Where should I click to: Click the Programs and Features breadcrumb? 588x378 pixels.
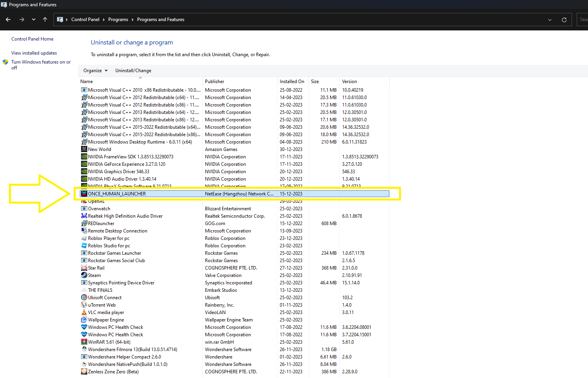click(x=161, y=20)
